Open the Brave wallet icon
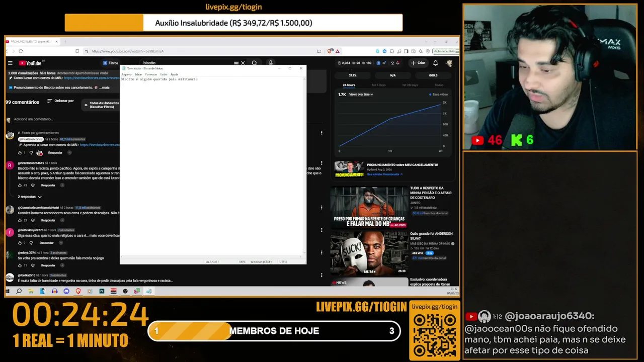The width and height of the screenshot is (644, 362). tap(413, 51)
